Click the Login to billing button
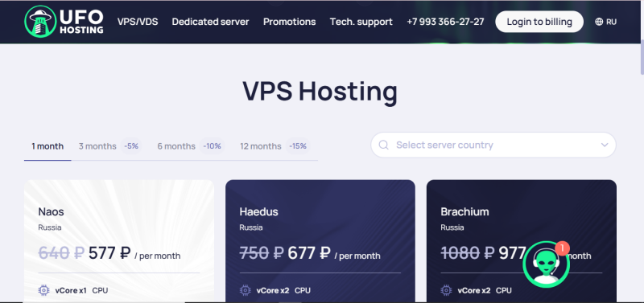 (539, 22)
